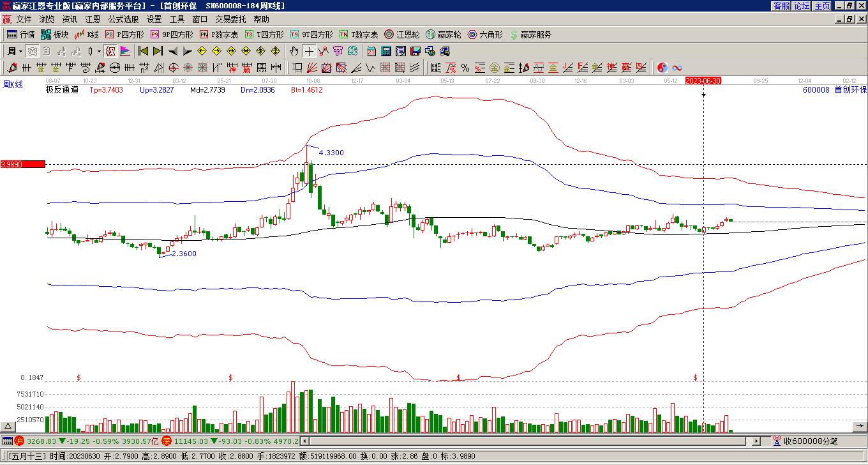Click the horizontal scrollbar right arrow
This screenshot has width=868, height=465.
click(x=756, y=441)
